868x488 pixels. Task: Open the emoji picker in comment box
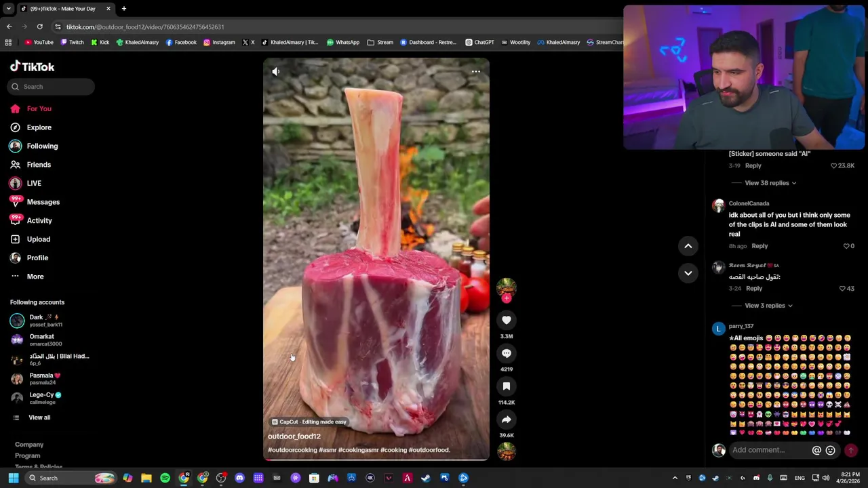[x=830, y=450]
